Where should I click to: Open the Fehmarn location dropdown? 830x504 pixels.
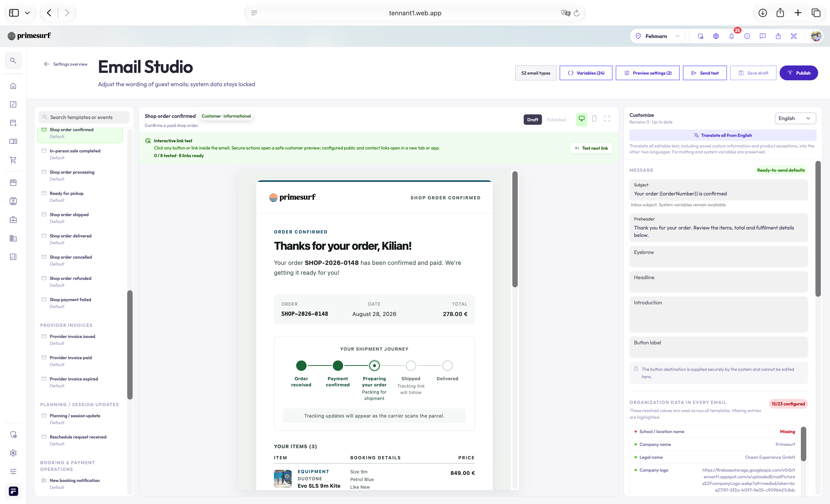[x=657, y=36]
